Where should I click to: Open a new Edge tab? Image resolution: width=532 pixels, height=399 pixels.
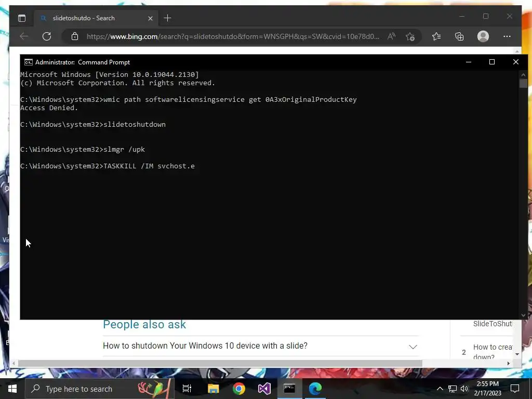pyautogui.click(x=168, y=18)
